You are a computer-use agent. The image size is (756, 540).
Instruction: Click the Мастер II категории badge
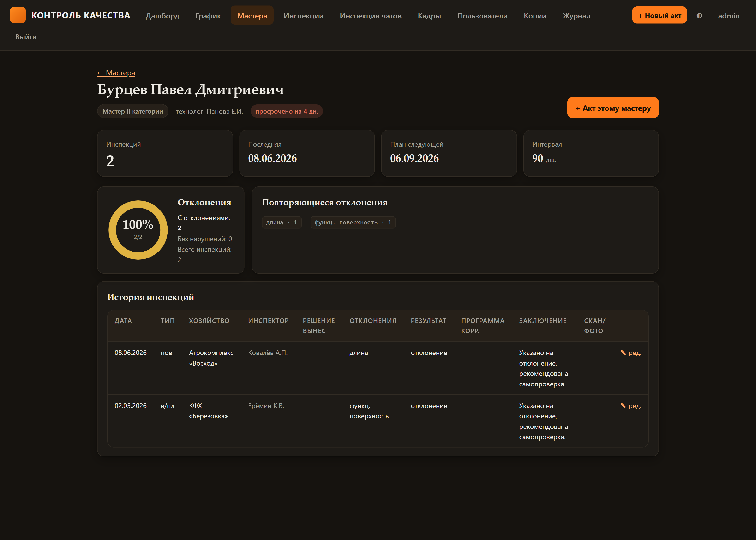tap(133, 111)
